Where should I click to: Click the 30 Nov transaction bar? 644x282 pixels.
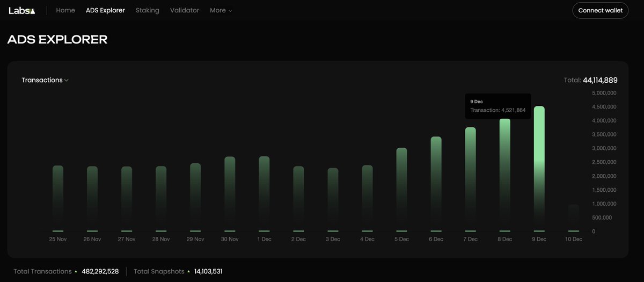230,194
